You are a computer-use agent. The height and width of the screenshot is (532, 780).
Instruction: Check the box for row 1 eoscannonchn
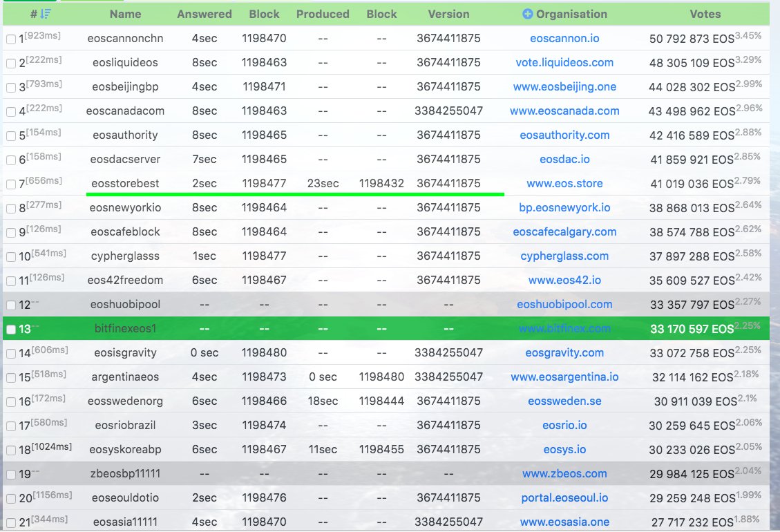[x=11, y=39]
